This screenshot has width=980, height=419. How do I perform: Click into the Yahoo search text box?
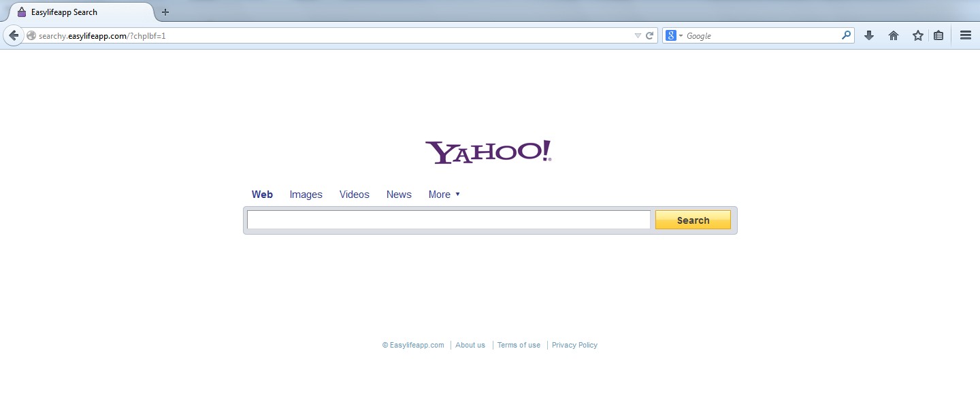click(x=448, y=220)
